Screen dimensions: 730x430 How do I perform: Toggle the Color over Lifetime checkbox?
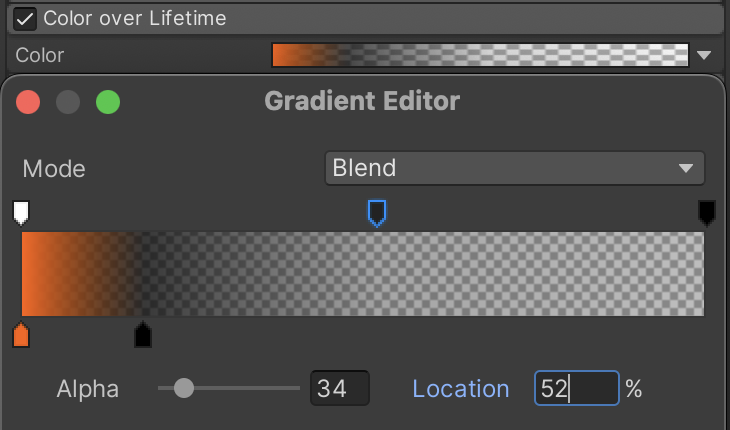pyautogui.click(x=26, y=18)
